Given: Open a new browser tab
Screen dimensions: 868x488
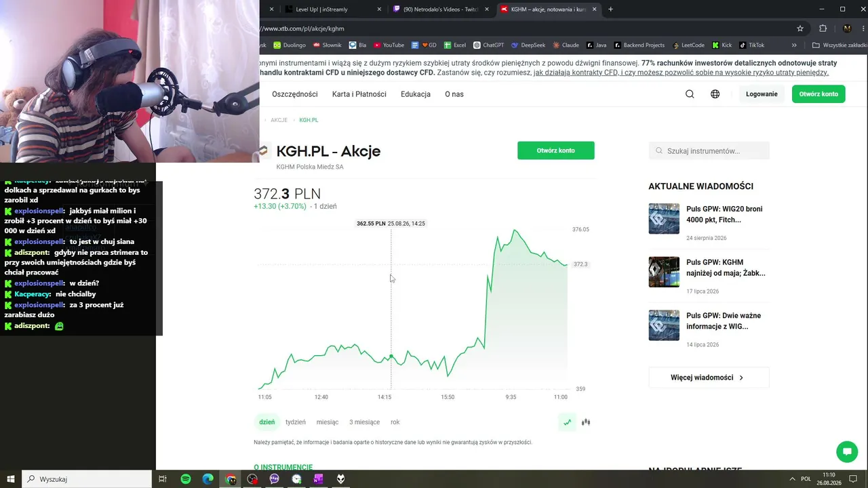Looking at the screenshot, I should (x=610, y=9).
